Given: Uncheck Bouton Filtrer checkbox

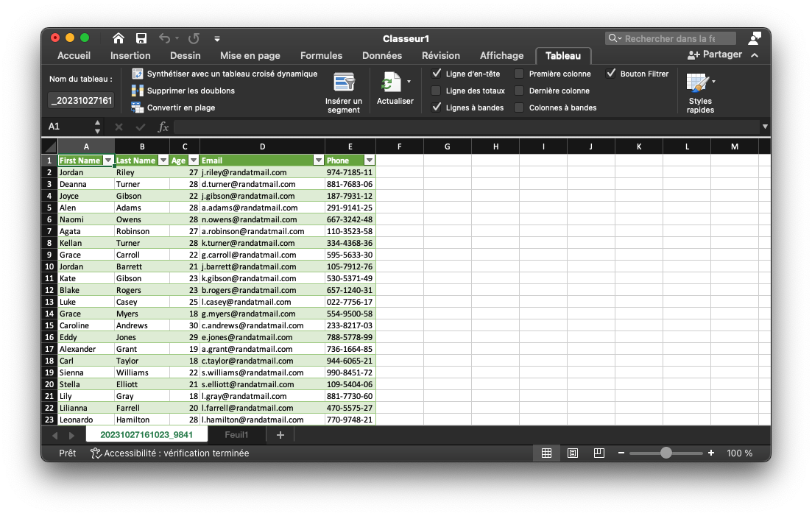Looking at the screenshot, I should [x=611, y=74].
